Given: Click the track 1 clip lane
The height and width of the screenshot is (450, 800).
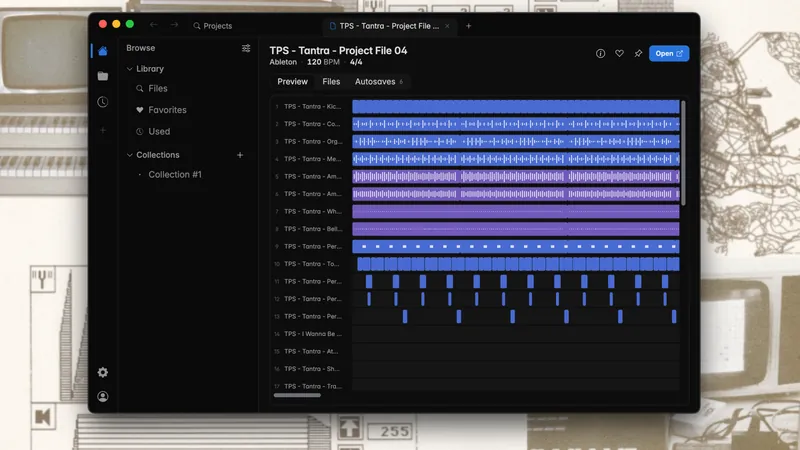Looking at the screenshot, I should tap(515, 107).
